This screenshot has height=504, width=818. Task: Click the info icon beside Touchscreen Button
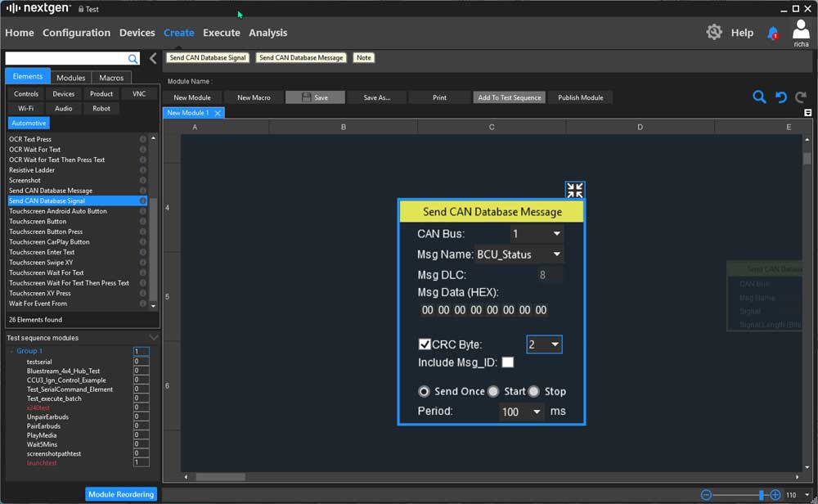tap(142, 221)
